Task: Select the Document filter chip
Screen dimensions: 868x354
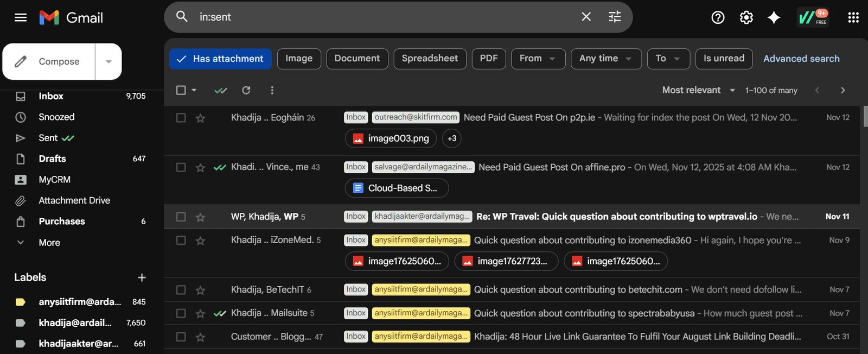Action: point(357,59)
